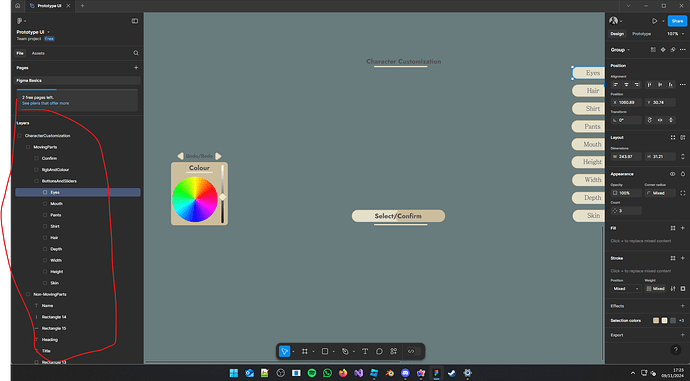This screenshot has width=690, height=381.
Task: Flip selection vertically
Action: (x=671, y=120)
